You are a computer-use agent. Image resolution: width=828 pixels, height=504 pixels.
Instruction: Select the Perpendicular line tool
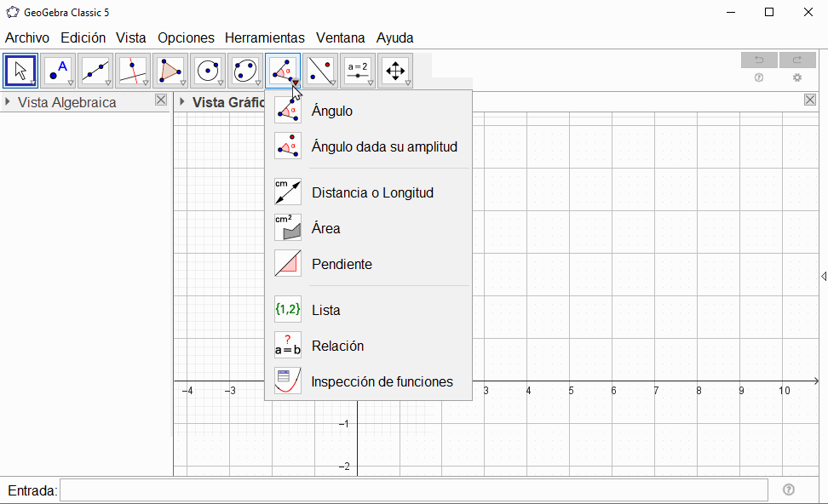(x=133, y=71)
